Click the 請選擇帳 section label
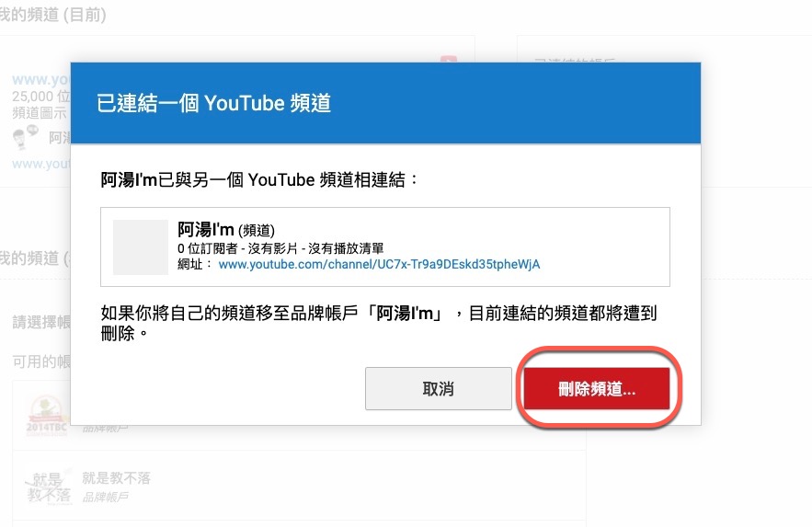The width and height of the screenshot is (812, 527). [x=41, y=322]
